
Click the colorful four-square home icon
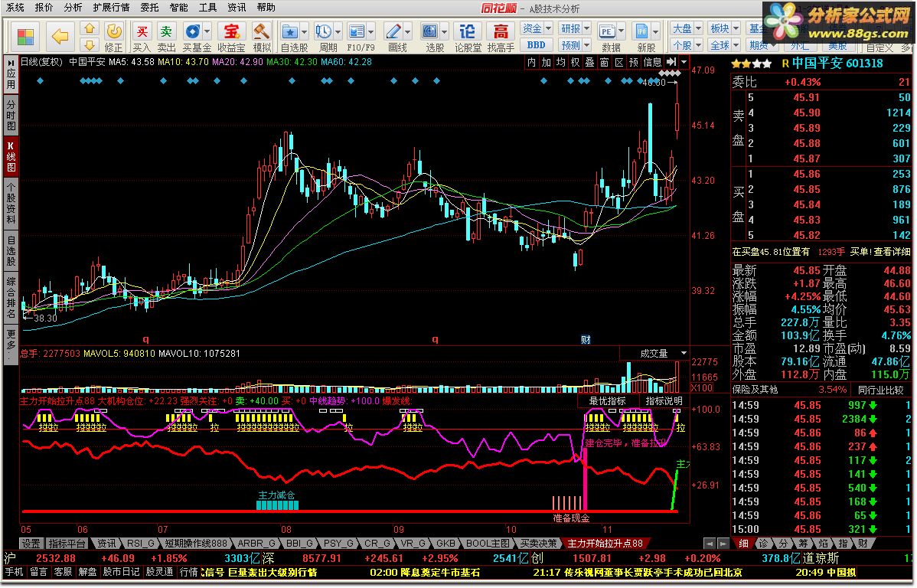point(25,36)
